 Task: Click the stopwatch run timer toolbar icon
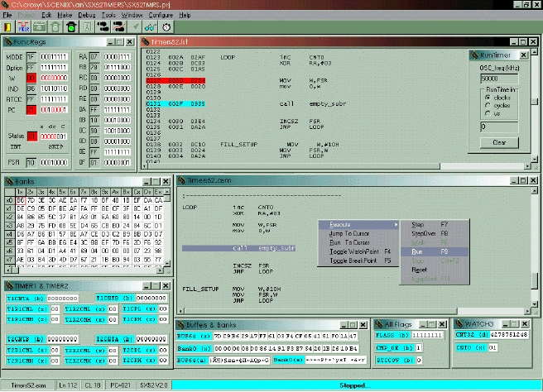[x=166, y=26]
